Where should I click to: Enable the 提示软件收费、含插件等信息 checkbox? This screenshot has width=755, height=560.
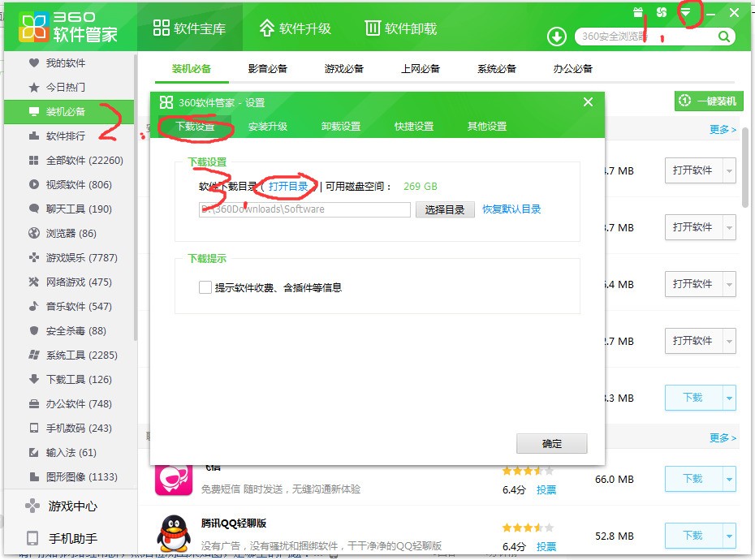(x=205, y=287)
